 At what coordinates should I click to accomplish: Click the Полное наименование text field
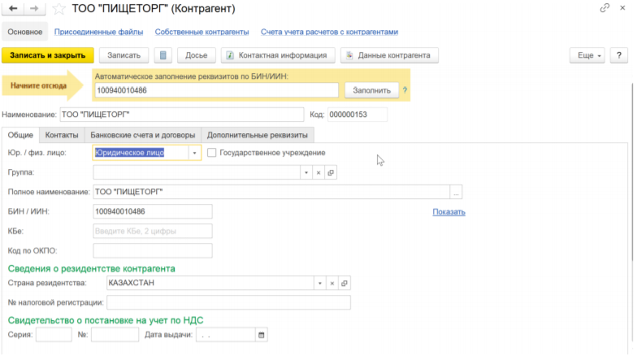click(271, 192)
